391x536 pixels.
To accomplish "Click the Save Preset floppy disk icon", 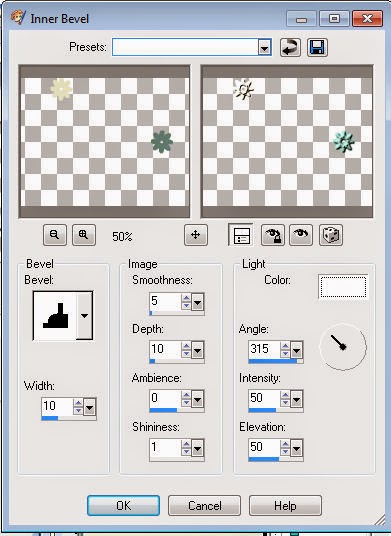I will click(317, 47).
